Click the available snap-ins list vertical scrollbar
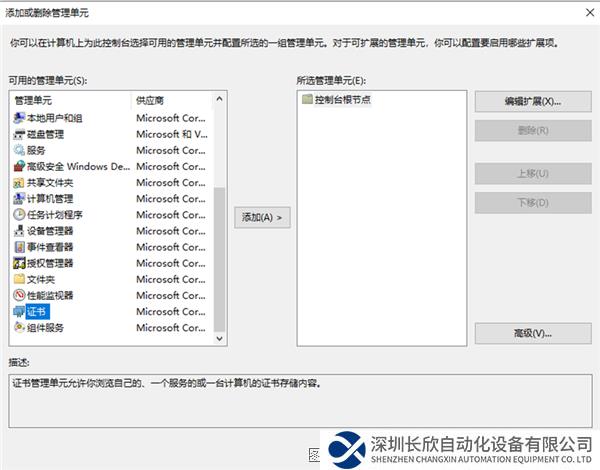The width and height of the screenshot is (600, 470). [x=220, y=260]
